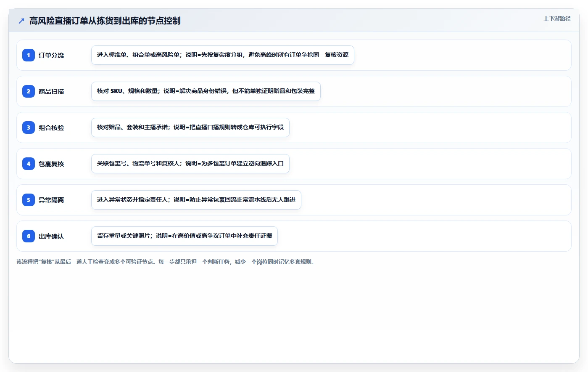Click step number badge 5
Image resolution: width=588 pixels, height=372 pixels.
29,200
